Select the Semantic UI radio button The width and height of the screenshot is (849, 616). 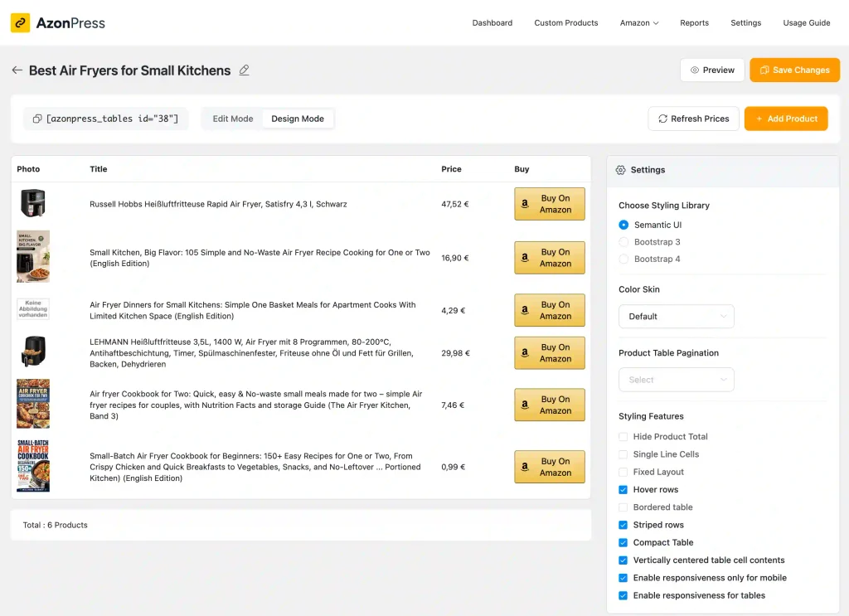623,225
